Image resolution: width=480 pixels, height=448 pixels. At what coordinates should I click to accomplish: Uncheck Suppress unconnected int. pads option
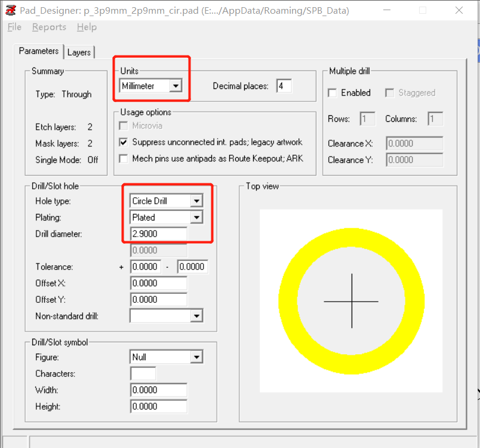pyautogui.click(x=124, y=142)
